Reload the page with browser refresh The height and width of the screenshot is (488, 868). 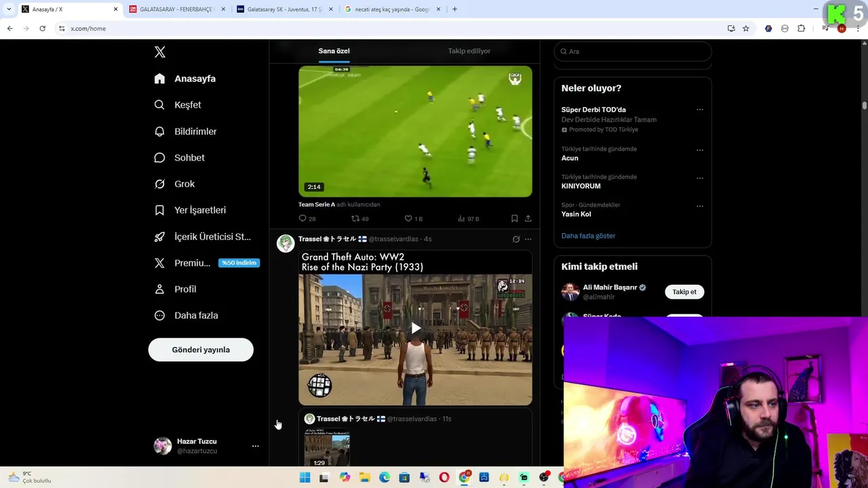tap(42, 28)
